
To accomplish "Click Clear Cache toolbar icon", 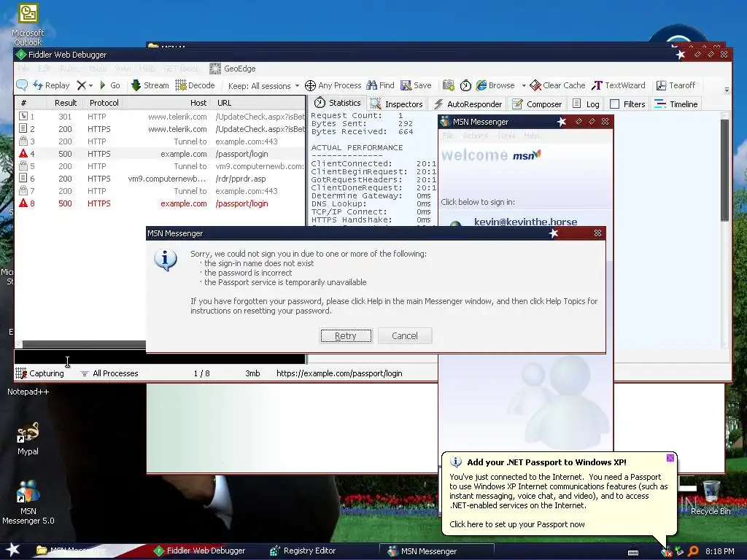I will [x=557, y=85].
